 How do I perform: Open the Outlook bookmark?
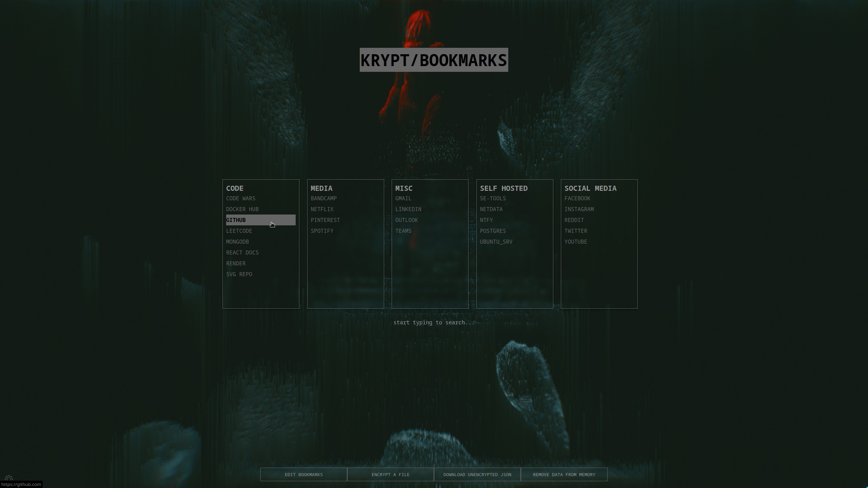[x=406, y=220]
